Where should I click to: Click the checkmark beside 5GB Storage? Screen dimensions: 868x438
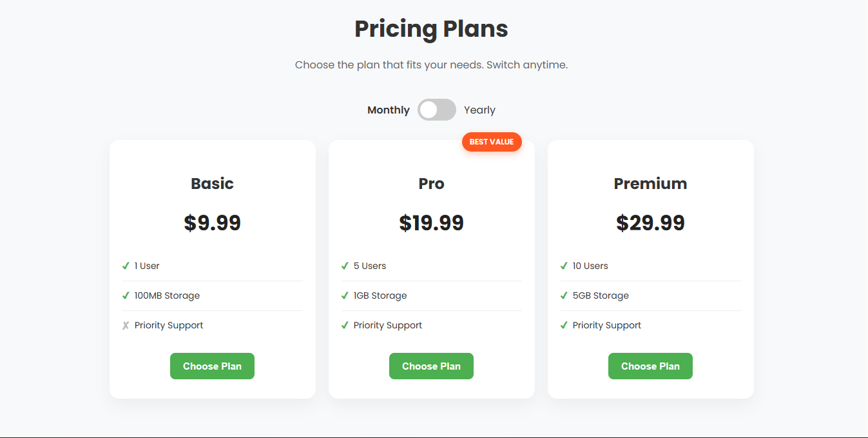[564, 295]
